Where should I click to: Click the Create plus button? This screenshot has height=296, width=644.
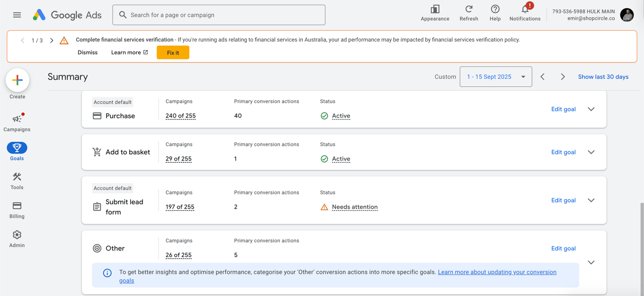pos(17,80)
